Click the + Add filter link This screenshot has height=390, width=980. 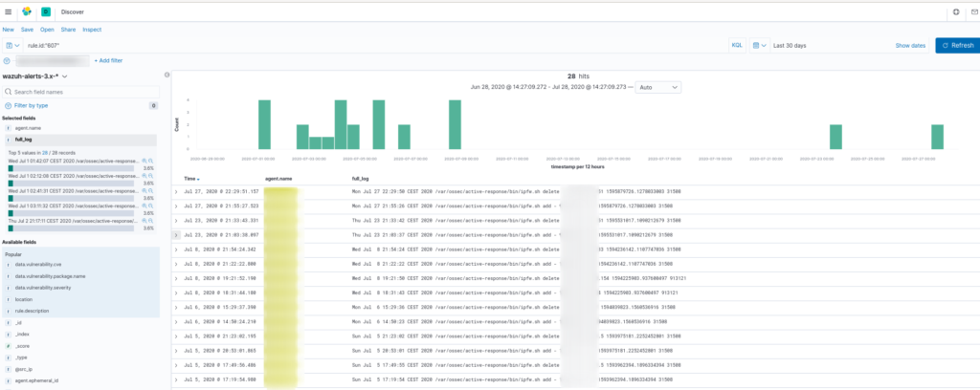click(108, 60)
